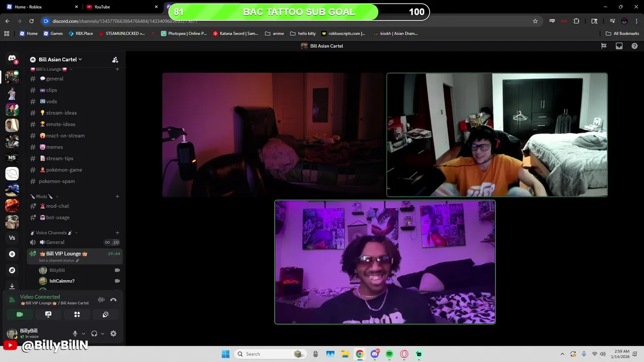The image size is (644, 362).
Task: Open the Discover servers compass icon
Action: tap(12, 270)
